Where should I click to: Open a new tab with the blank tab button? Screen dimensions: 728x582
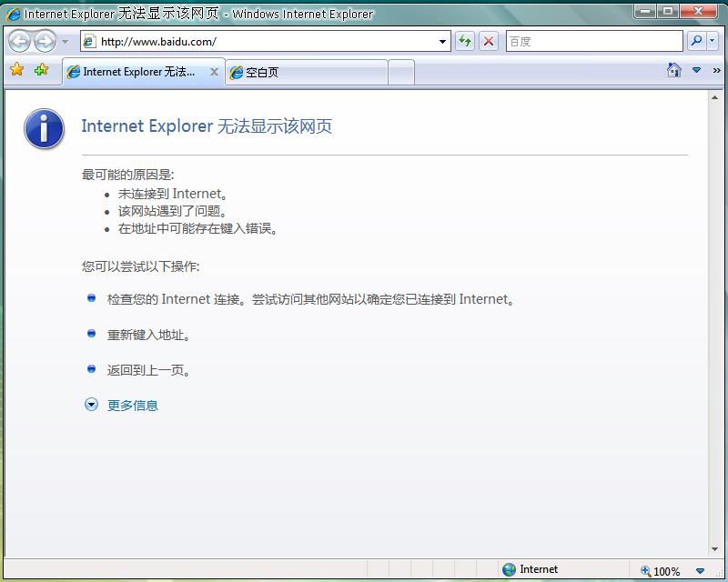pyautogui.click(x=401, y=73)
